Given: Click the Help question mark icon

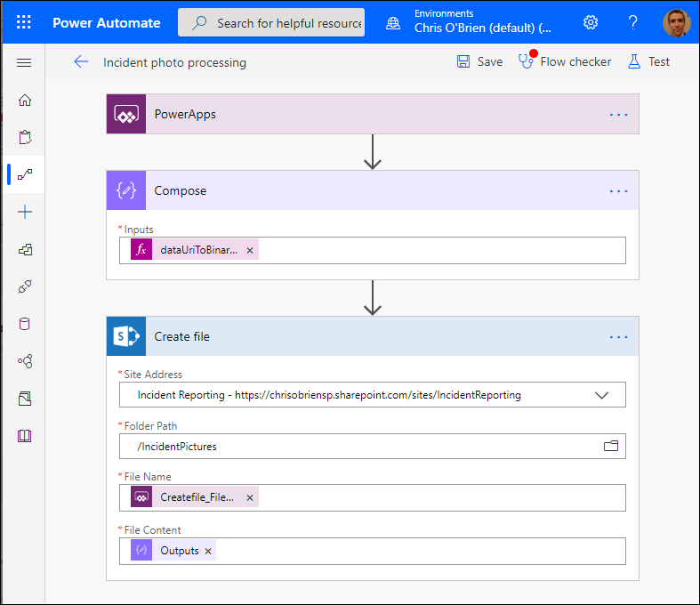Looking at the screenshot, I should (x=633, y=23).
